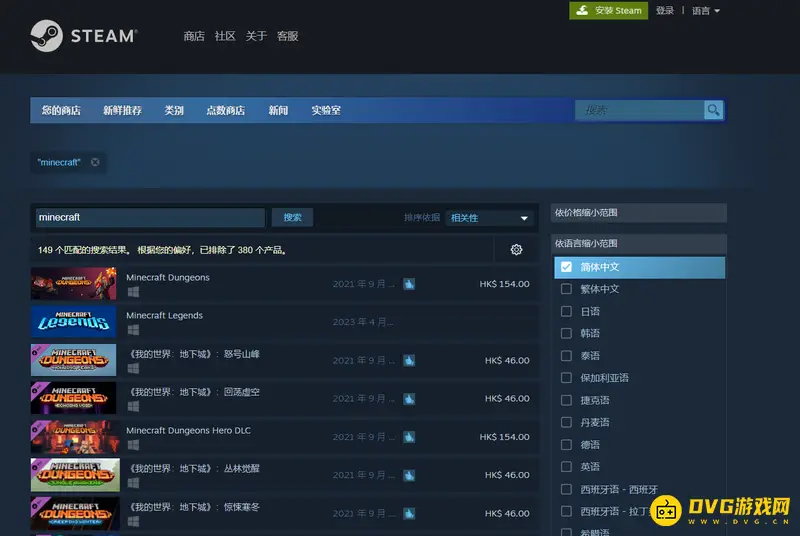Screen dimensions: 800x536
Task: Open the 新鲜推荐 store tab
Action: 122,110
